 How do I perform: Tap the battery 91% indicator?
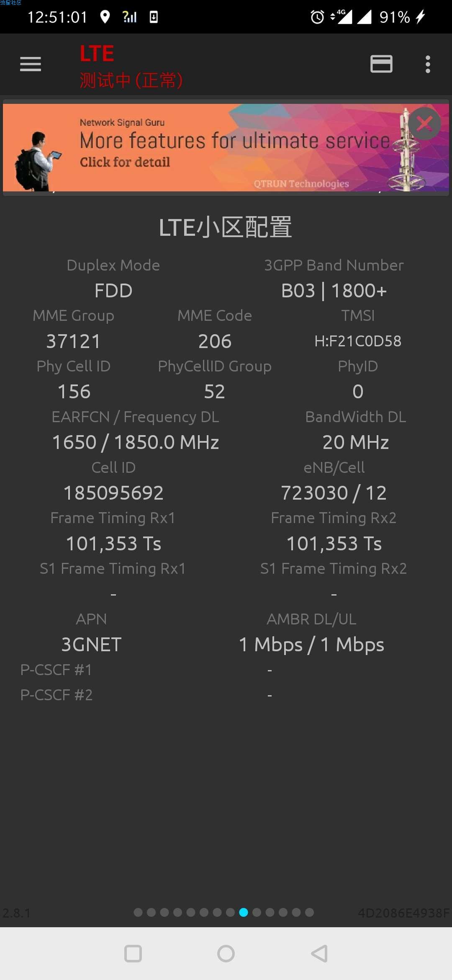(x=395, y=17)
